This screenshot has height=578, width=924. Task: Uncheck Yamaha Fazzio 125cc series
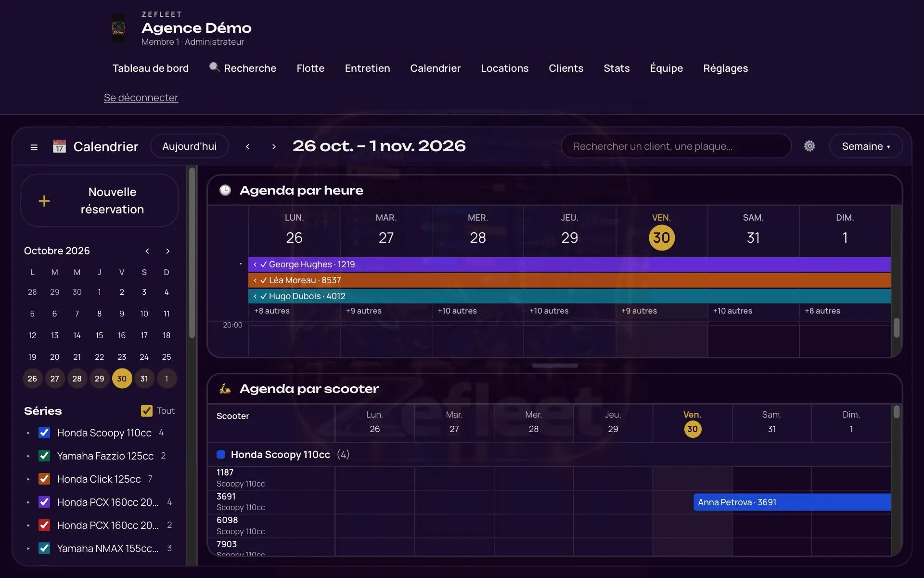(44, 456)
